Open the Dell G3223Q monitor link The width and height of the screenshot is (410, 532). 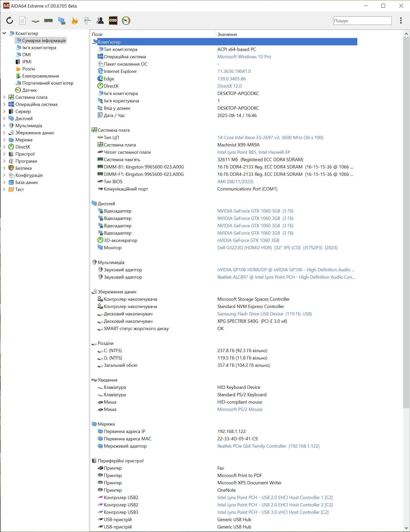point(277,248)
